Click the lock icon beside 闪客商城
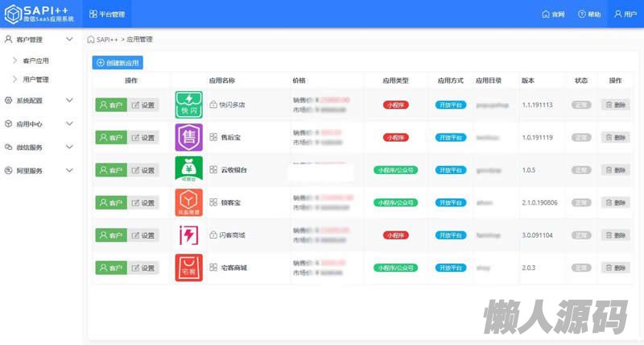This screenshot has height=345, width=644. (213, 235)
